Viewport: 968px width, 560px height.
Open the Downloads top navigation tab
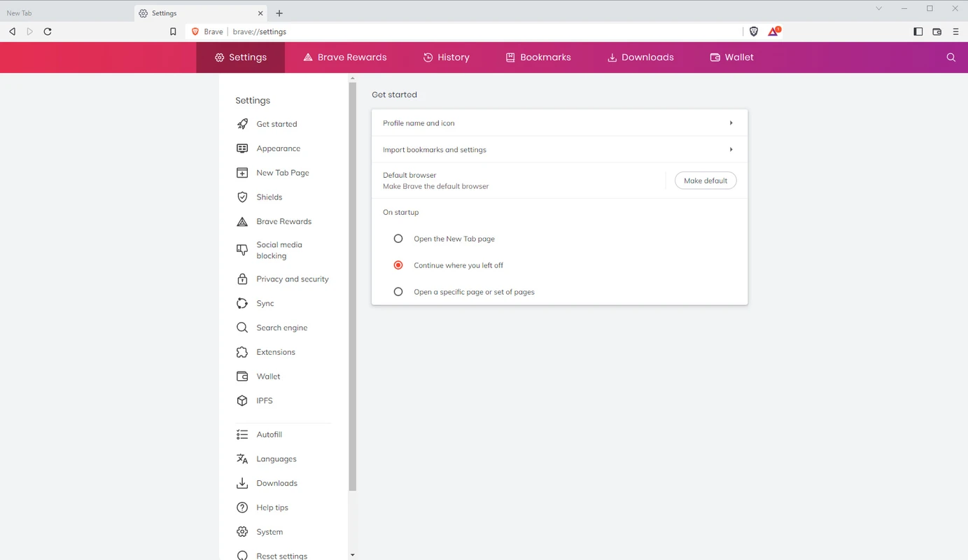point(640,57)
